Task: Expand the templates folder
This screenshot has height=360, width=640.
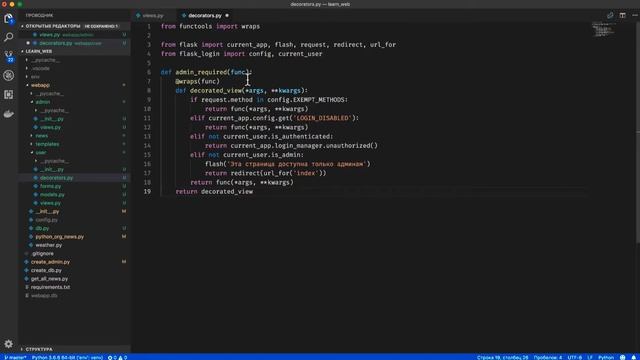Action: 47,144
